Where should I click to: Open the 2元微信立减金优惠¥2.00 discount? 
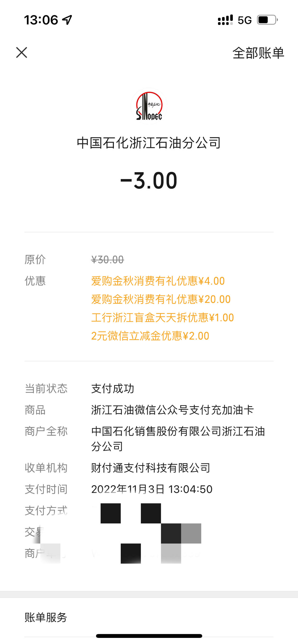click(x=150, y=336)
